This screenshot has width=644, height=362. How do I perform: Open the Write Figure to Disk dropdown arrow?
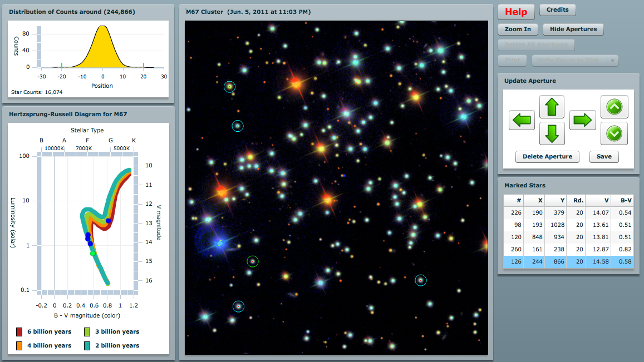[613, 61]
